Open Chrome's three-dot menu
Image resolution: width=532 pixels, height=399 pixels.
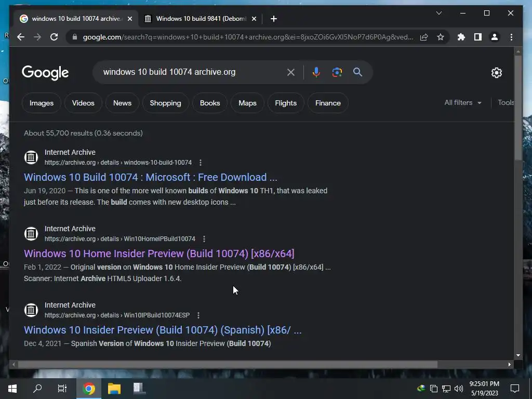coord(511,37)
